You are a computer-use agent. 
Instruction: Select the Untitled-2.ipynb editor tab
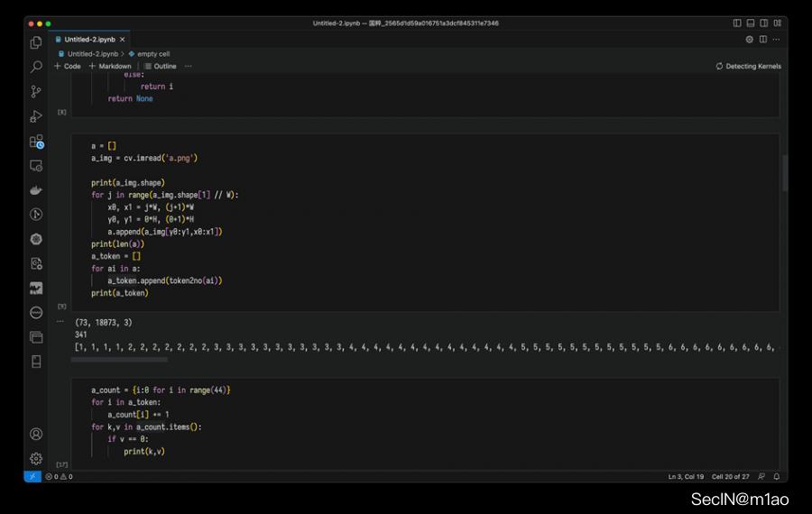pos(88,40)
